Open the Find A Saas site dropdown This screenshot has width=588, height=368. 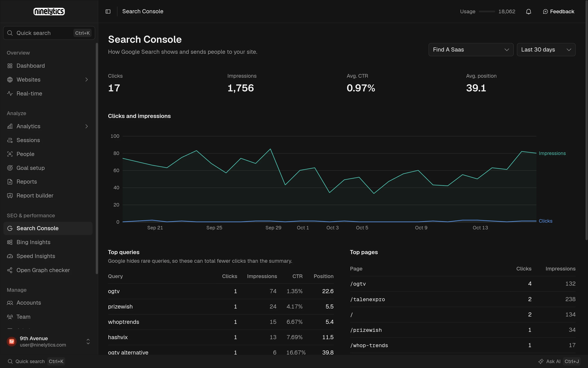point(471,50)
